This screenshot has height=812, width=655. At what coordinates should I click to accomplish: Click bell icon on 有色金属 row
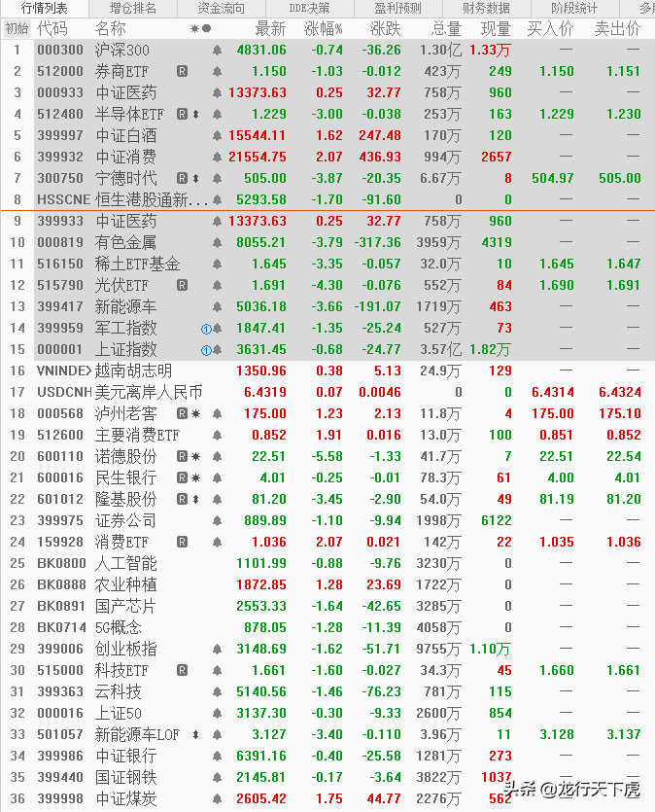(218, 242)
